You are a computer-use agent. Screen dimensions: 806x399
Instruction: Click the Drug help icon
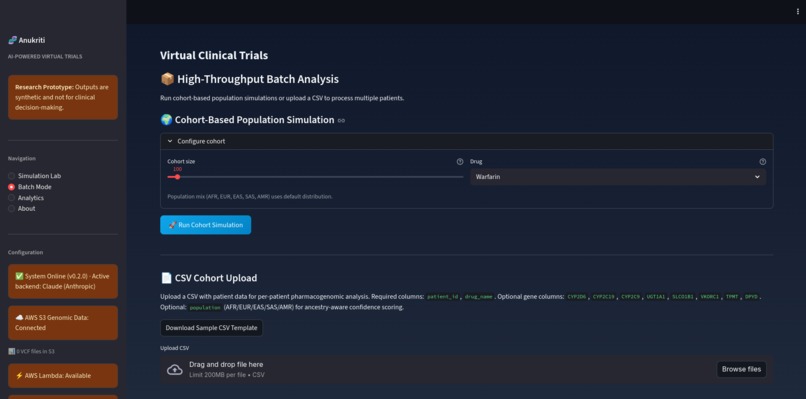[763, 161]
